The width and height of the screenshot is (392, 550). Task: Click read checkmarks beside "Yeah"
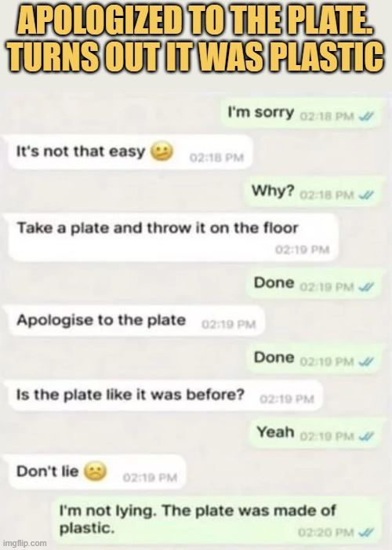[366, 436]
